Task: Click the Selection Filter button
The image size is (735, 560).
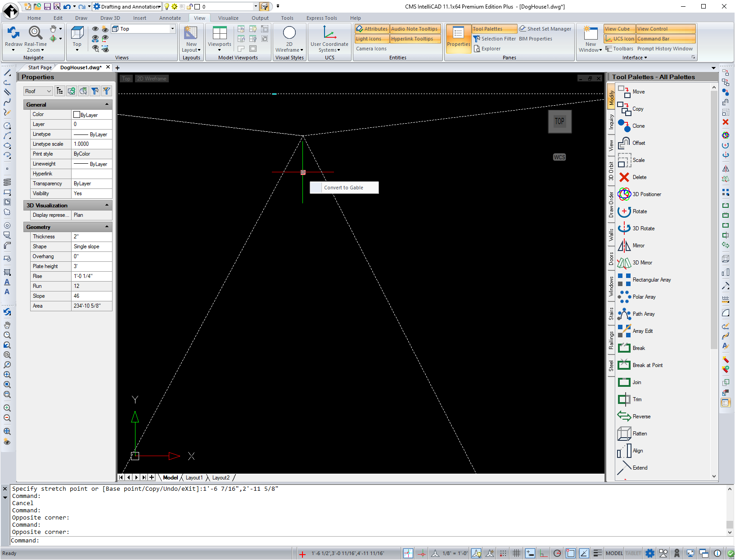Action: pos(494,39)
